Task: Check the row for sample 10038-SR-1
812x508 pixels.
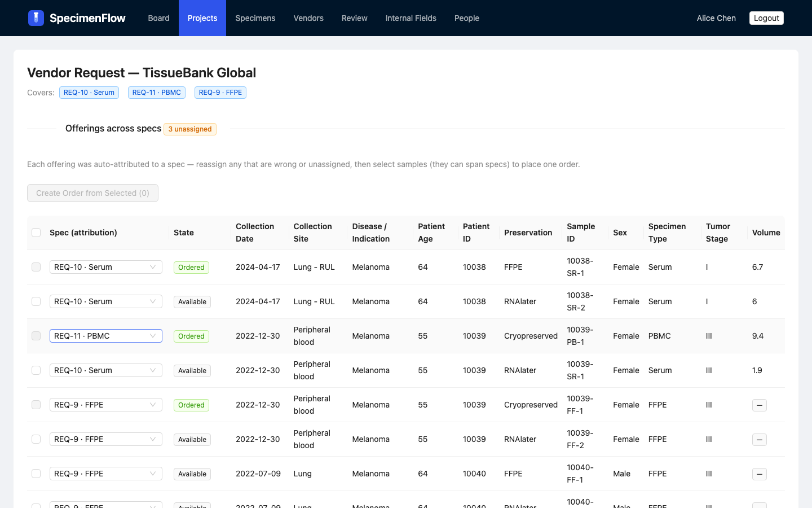Action: pos(36,267)
